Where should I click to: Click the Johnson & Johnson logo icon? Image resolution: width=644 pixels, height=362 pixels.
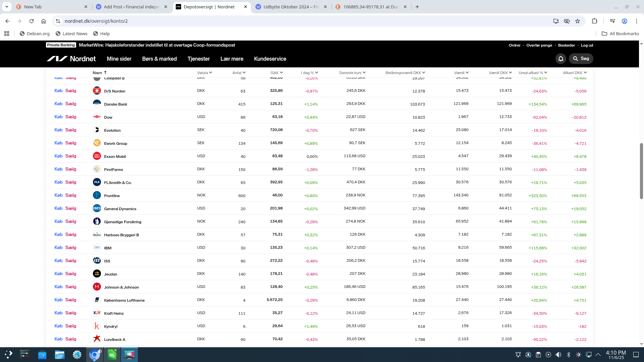pos(97,287)
